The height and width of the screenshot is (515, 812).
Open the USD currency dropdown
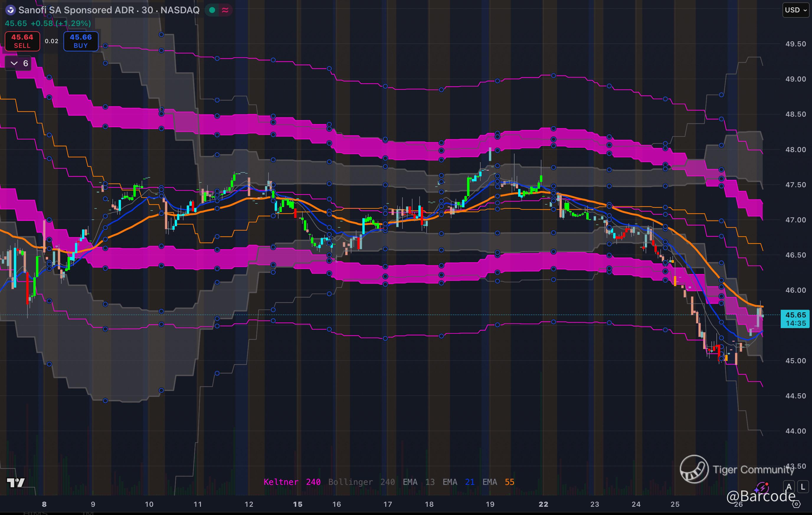click(x=795, y=10)
